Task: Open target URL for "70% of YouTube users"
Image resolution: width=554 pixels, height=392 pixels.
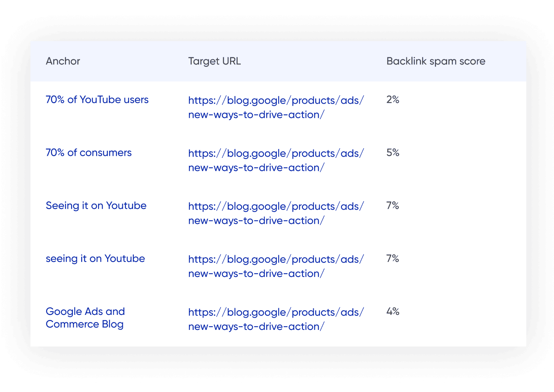Action: coord(276,107)
